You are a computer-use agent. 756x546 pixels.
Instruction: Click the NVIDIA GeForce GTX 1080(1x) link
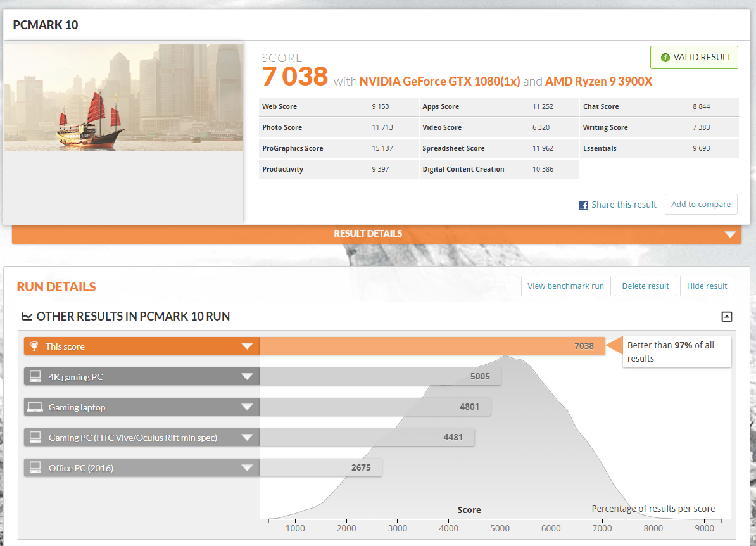click(x=439, y=82)
